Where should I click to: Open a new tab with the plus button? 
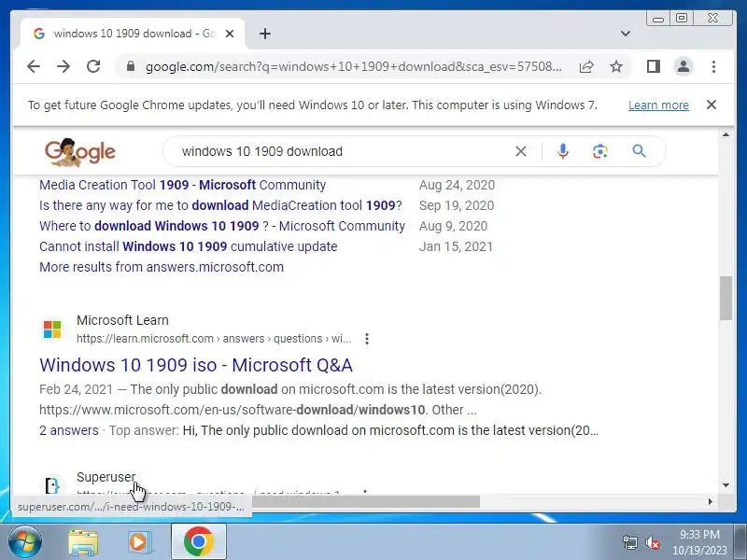click(x=265, y=34)
